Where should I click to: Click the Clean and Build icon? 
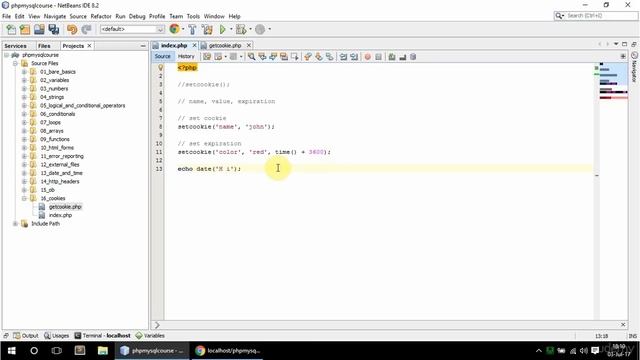tap(207, 29)
